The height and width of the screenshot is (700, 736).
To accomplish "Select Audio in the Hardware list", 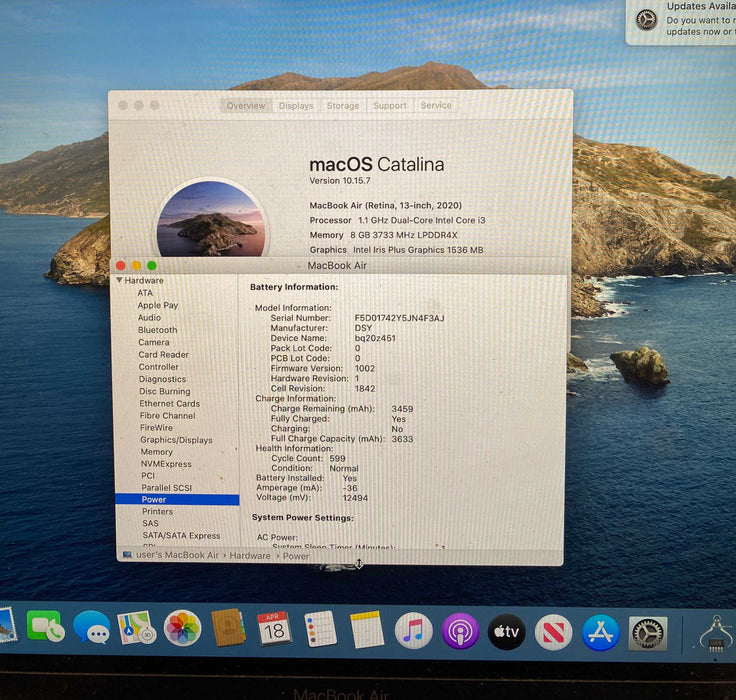I will point(149,317).
